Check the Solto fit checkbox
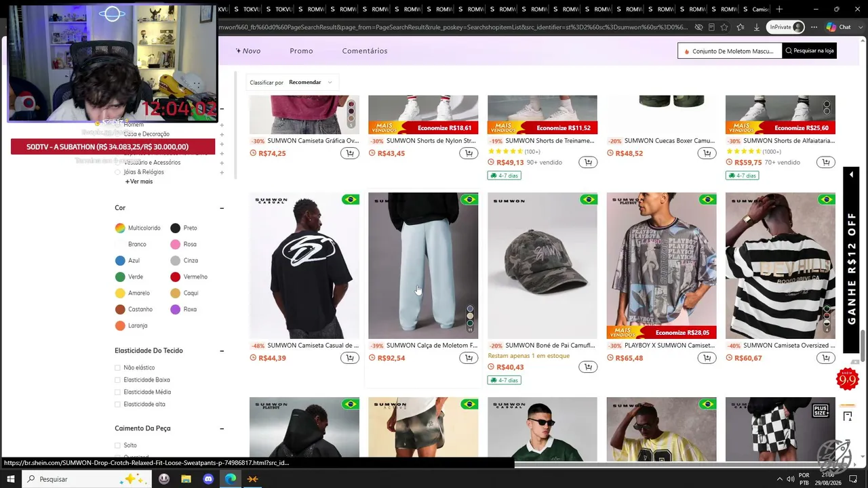This screenshot has height=488, width=868. [x=117, y=445]
